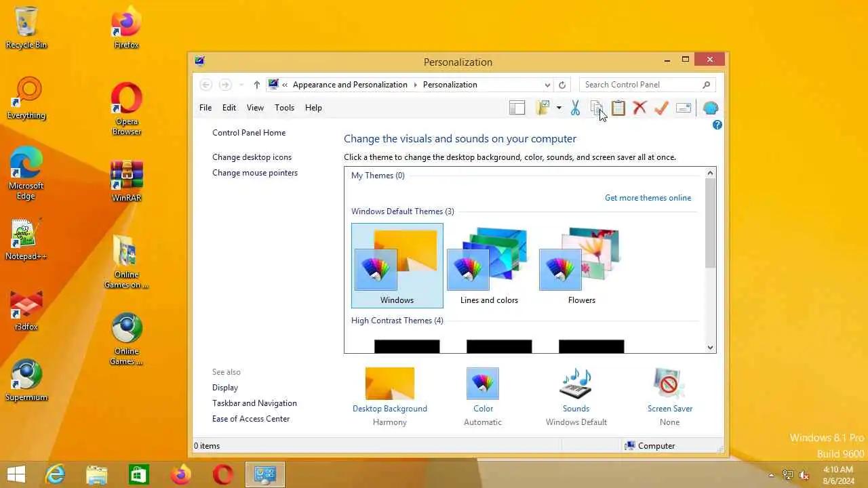Open Taskbar and Navigation link

(254, 403)
